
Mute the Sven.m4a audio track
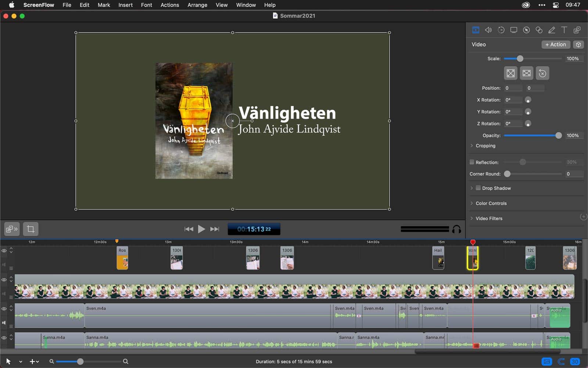[x=4, y=323]
